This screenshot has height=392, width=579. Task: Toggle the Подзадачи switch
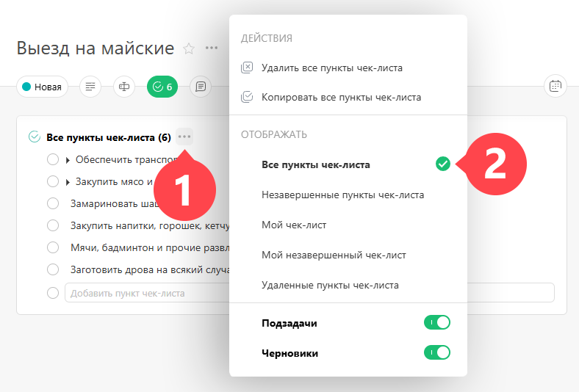pos(437,322)
